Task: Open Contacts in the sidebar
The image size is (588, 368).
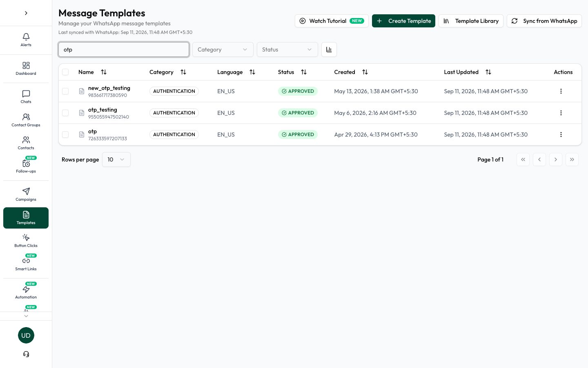Action: 26,143
